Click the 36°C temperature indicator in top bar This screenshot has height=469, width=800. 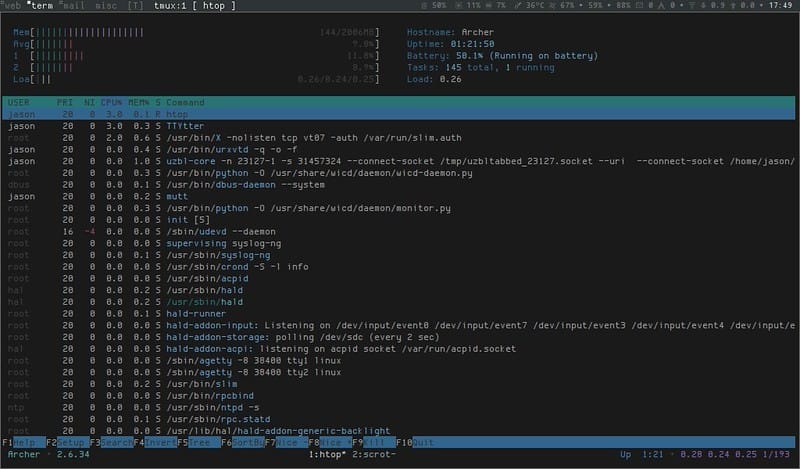tap(530, 6)
